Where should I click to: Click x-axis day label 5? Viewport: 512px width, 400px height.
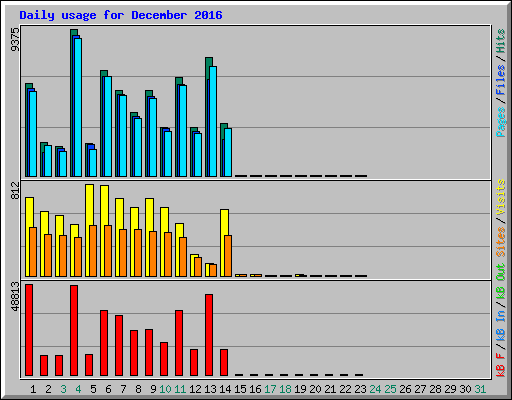coord(93,389)
